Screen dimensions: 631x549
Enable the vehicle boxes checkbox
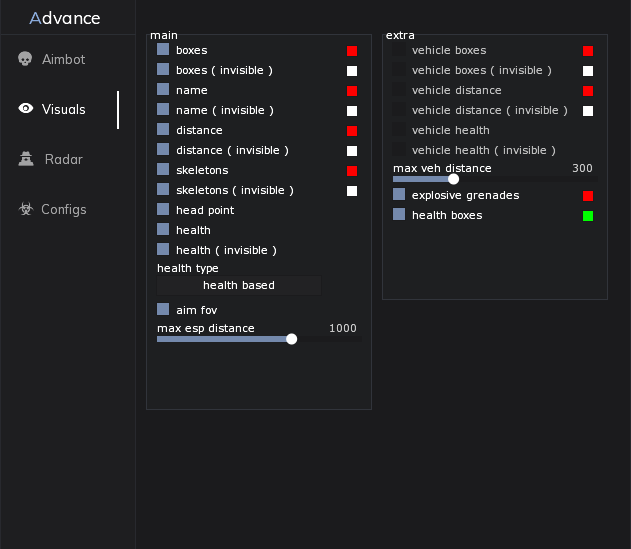399,50
